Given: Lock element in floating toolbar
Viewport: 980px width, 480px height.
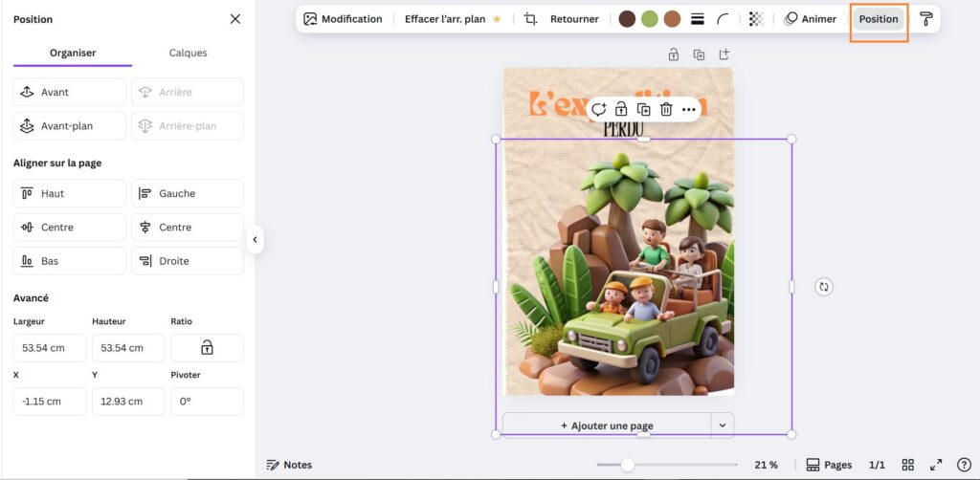Looking at the screenshot, I should 621,110.
